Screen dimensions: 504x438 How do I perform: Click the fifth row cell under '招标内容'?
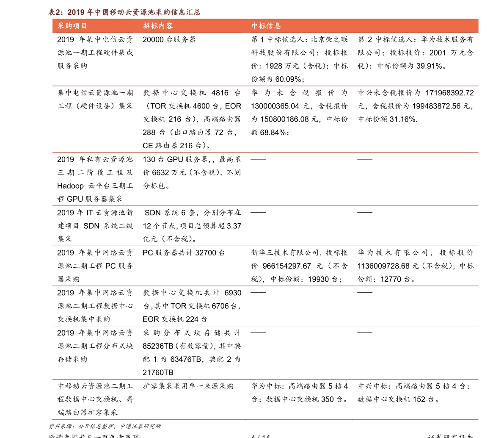(195, 266)
